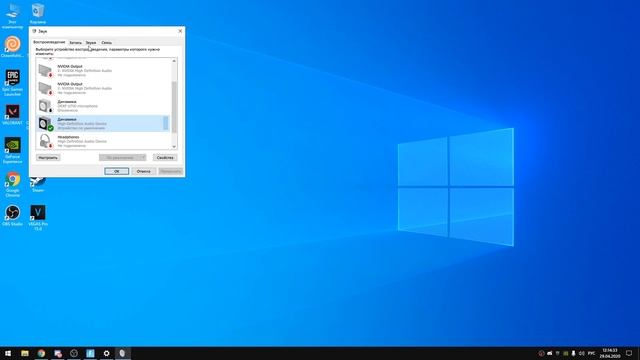
Task: Switch to OBS in the taskbar
Action: click(x=74, y=353)
